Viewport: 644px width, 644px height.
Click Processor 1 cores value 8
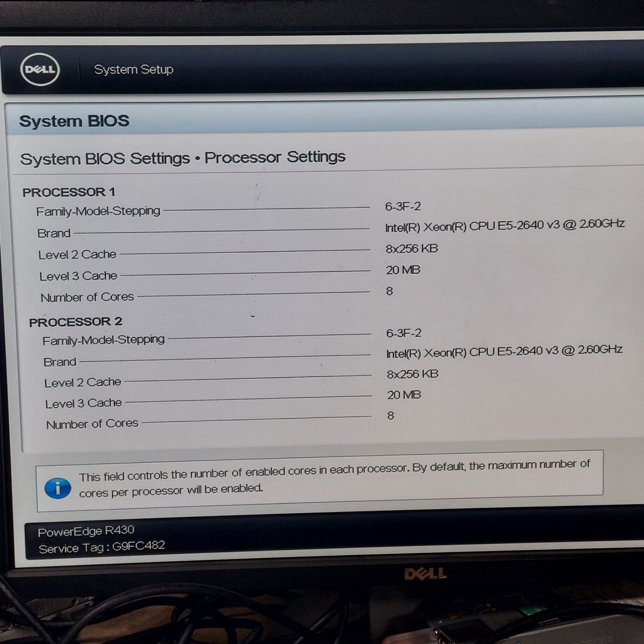click(389, 291)
